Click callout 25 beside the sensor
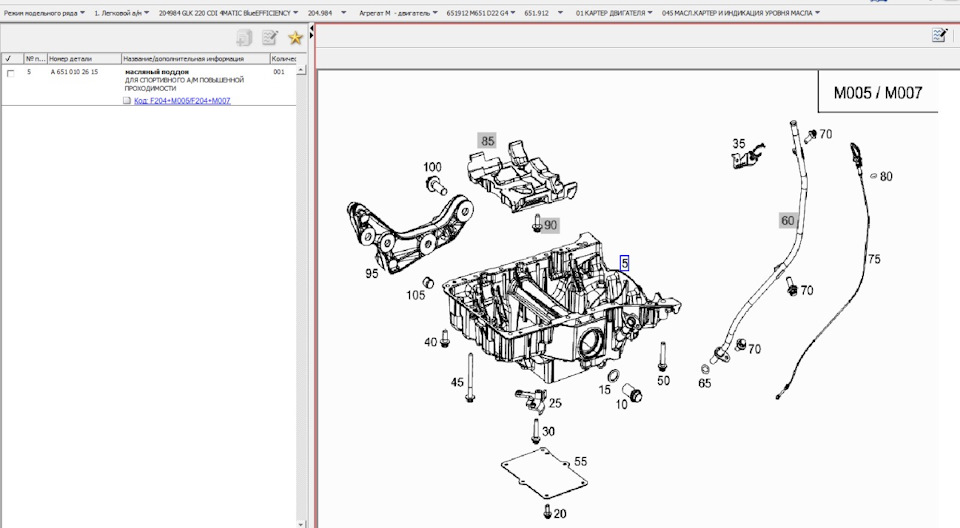 click(555, 403)
